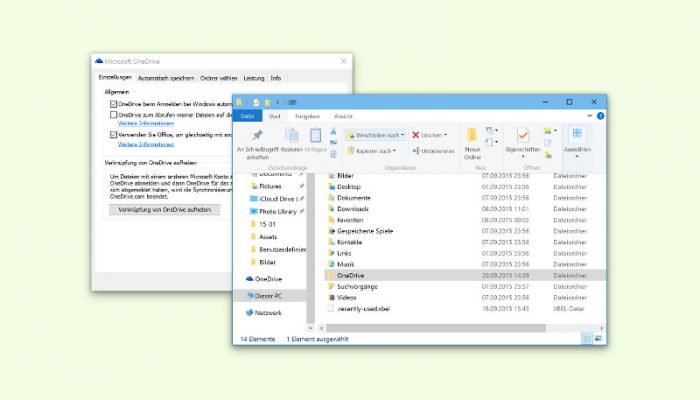Screen dimensions: 700x400
Task: Click the iCloud Drive item in sidebar
Action: [x=277, y=199]
